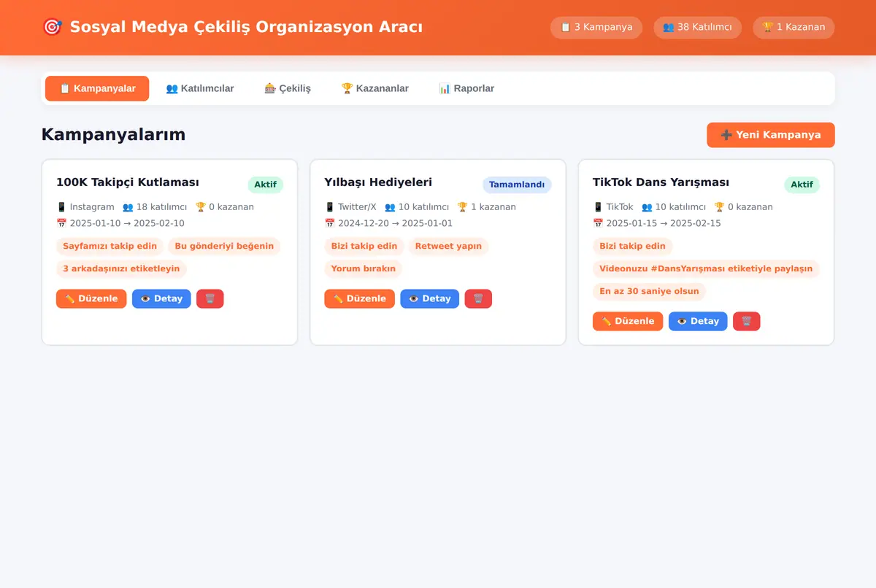Click the Sayfamızı takip edin rule tag
This screenshot has width=876, height=588.
(109, 247)
